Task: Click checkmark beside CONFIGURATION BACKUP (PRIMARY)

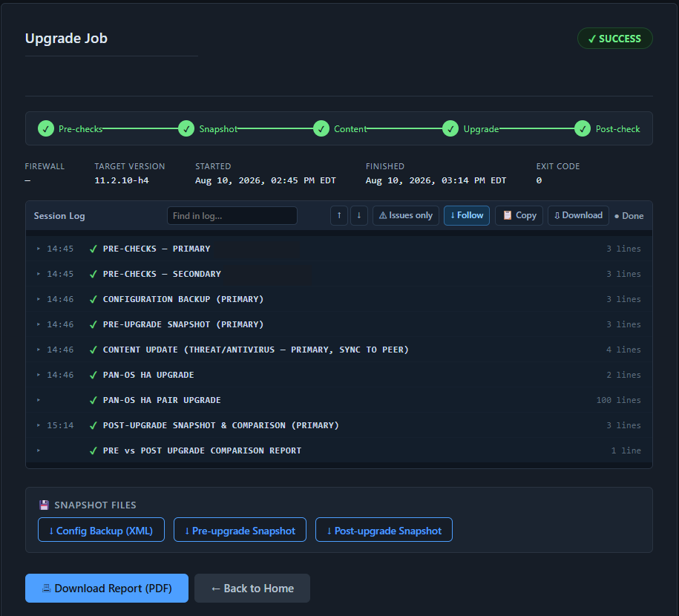Action: (93, 299)
